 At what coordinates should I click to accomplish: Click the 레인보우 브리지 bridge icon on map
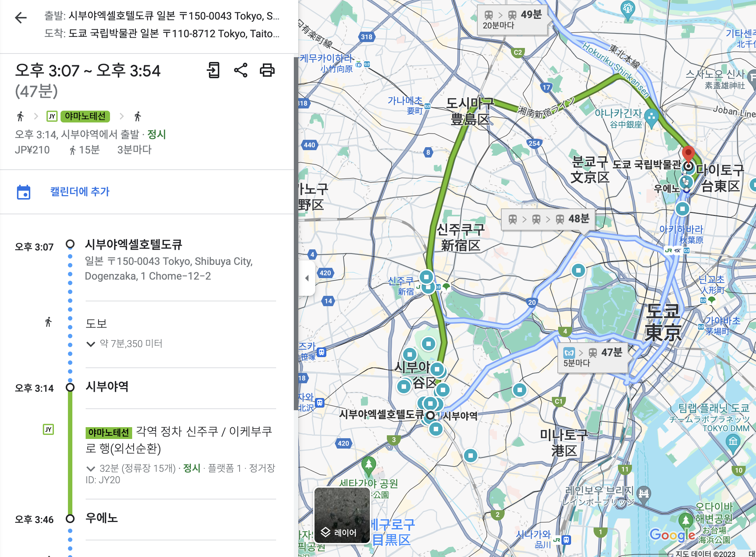click(644, 493)
